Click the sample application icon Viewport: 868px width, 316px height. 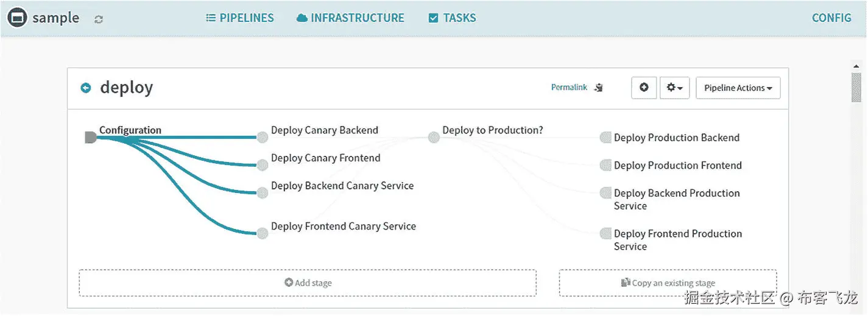pos(18,18)
